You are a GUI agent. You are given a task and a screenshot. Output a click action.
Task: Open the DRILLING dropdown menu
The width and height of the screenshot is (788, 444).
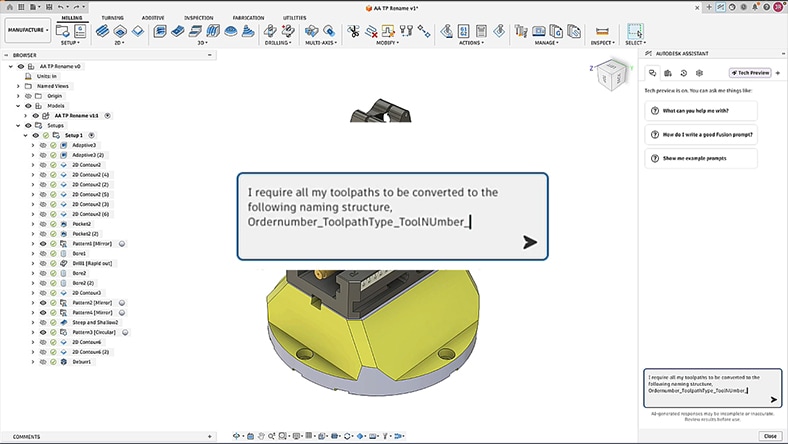(x=278, y=43)
